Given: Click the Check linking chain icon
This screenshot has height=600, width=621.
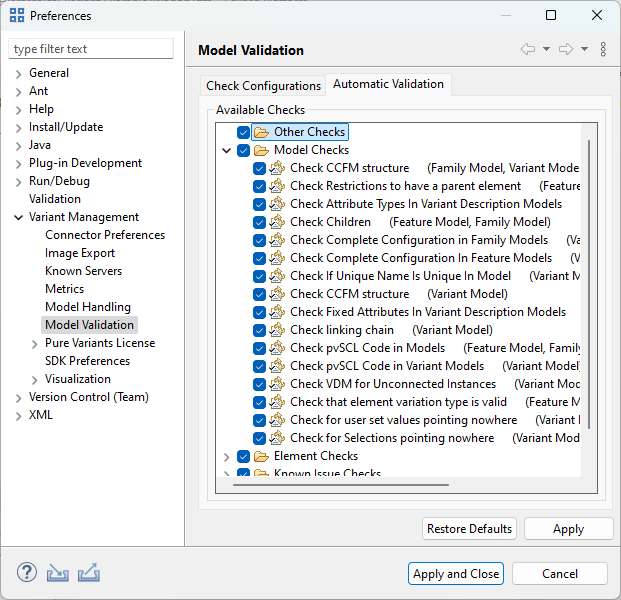Looking at the screenshot, I should click(x=277, y=330).
